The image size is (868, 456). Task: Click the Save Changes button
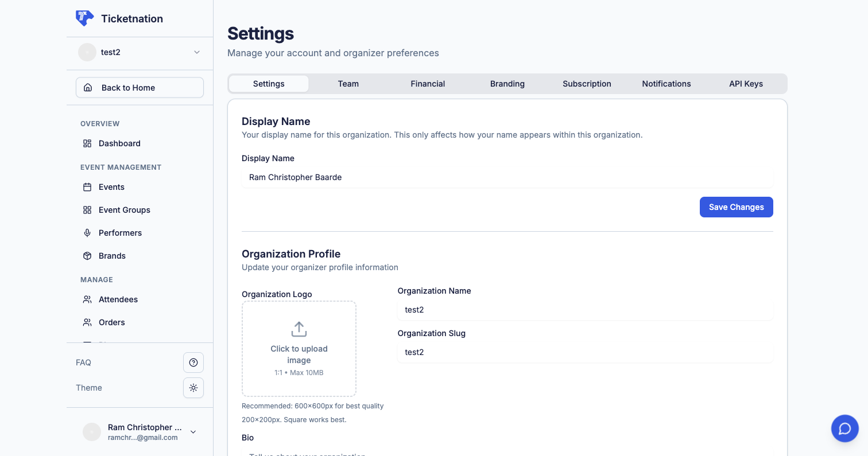(x=737, y=207)
